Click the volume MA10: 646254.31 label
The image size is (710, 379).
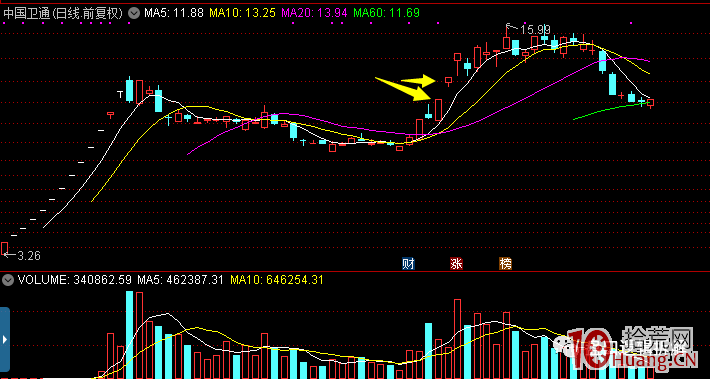coord(277,280)
